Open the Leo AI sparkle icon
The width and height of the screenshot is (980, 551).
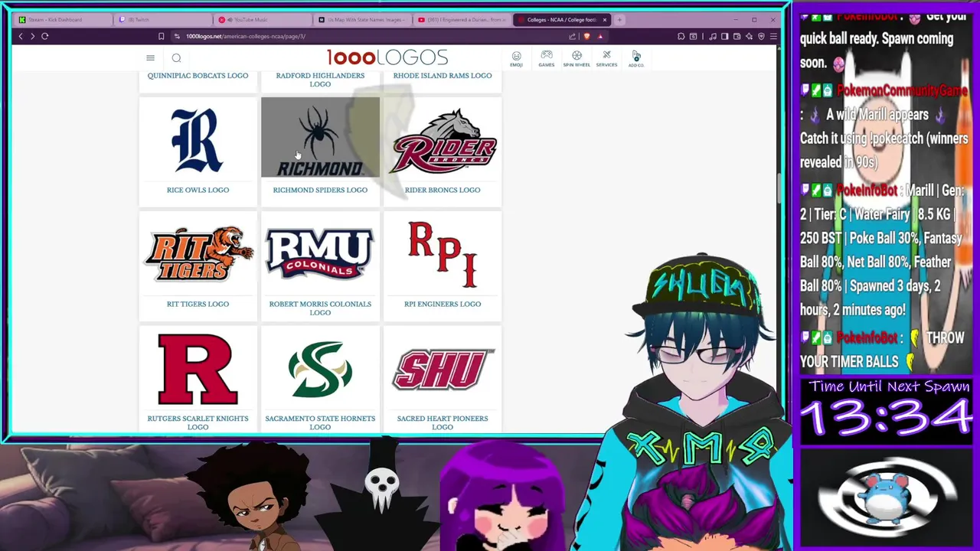750,36
